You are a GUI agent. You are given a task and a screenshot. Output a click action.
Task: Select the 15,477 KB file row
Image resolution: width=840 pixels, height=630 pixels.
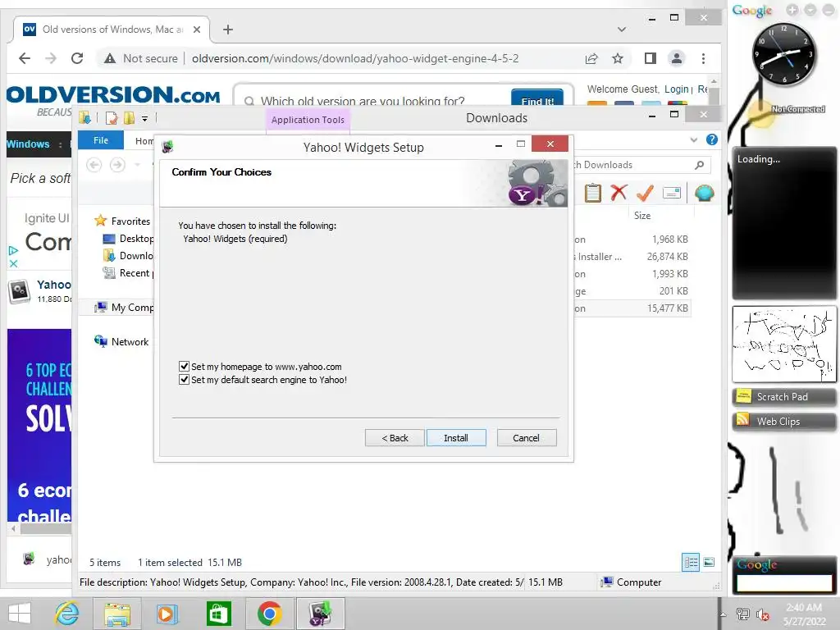coord(632,308)
